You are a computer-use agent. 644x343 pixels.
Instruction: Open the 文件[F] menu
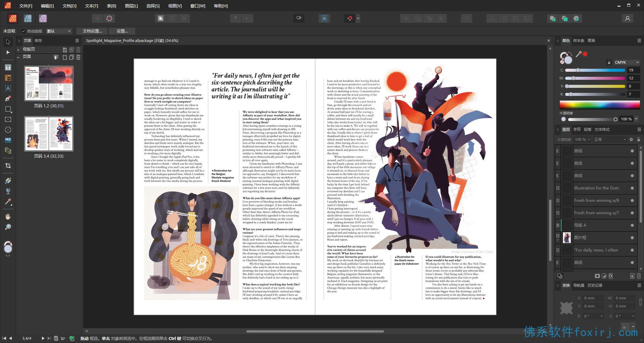(26, 6)
